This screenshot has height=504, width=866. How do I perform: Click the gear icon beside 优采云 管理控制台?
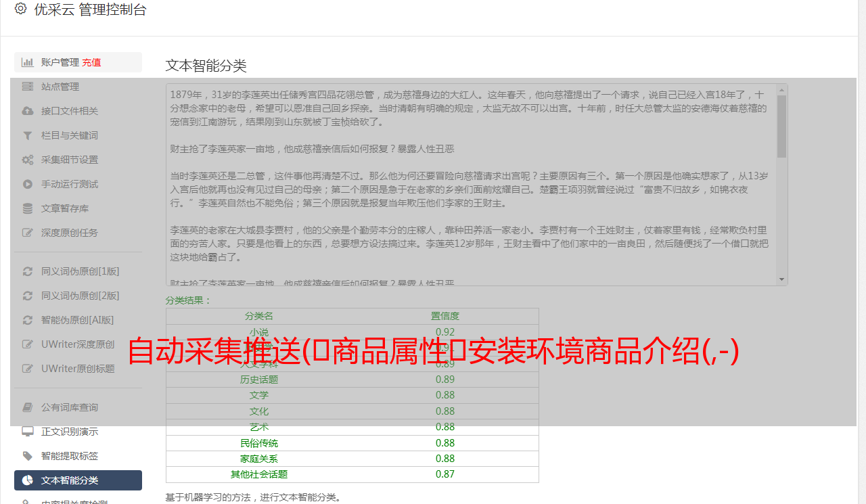pyautogui.click(x=20, y=9)
